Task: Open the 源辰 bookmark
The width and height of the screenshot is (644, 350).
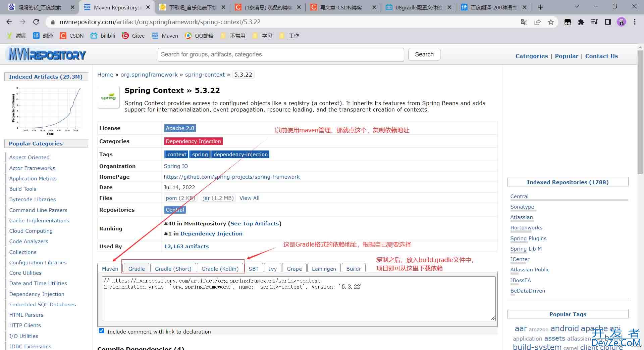Action: 16,36
